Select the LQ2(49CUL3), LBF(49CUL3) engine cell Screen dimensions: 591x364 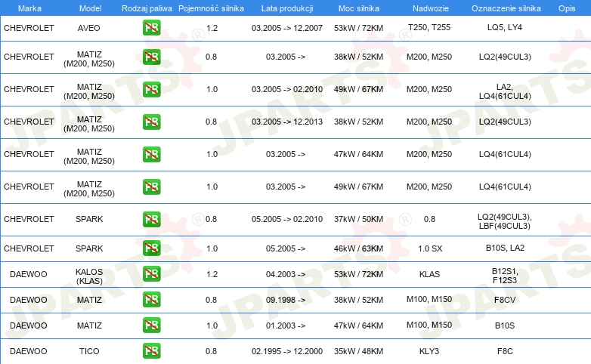click(x=505, y=221)
